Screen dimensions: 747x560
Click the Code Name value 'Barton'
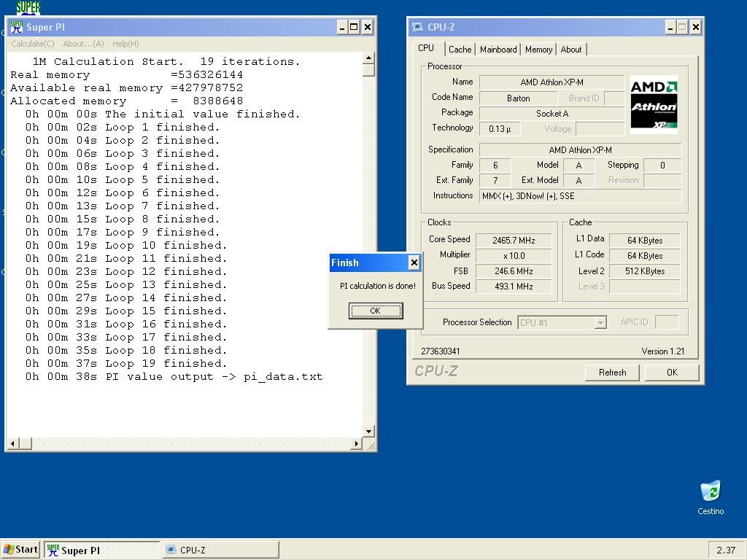click(519, 98)
